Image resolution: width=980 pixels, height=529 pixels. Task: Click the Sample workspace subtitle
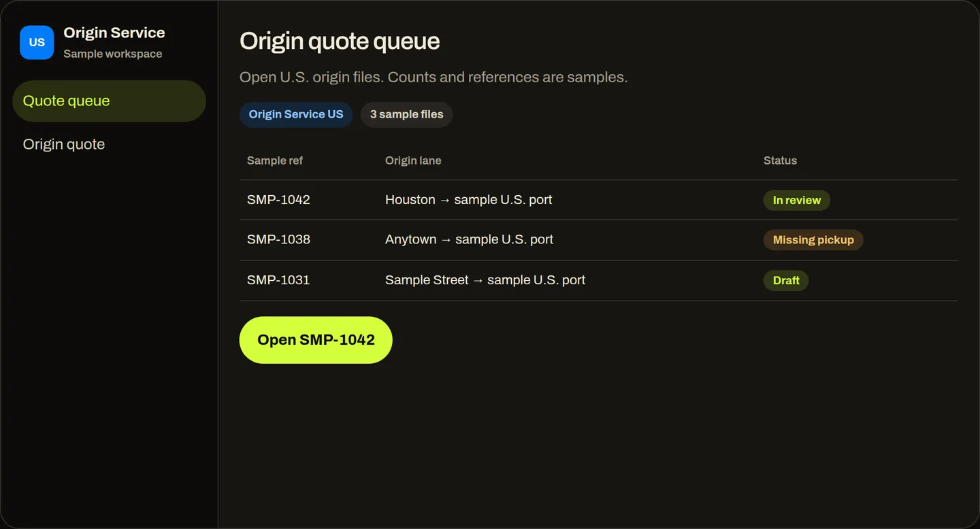pos(113,54)
